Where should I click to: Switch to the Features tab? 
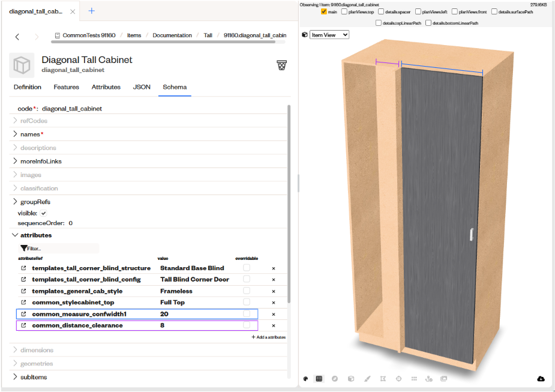click(66, 87)
